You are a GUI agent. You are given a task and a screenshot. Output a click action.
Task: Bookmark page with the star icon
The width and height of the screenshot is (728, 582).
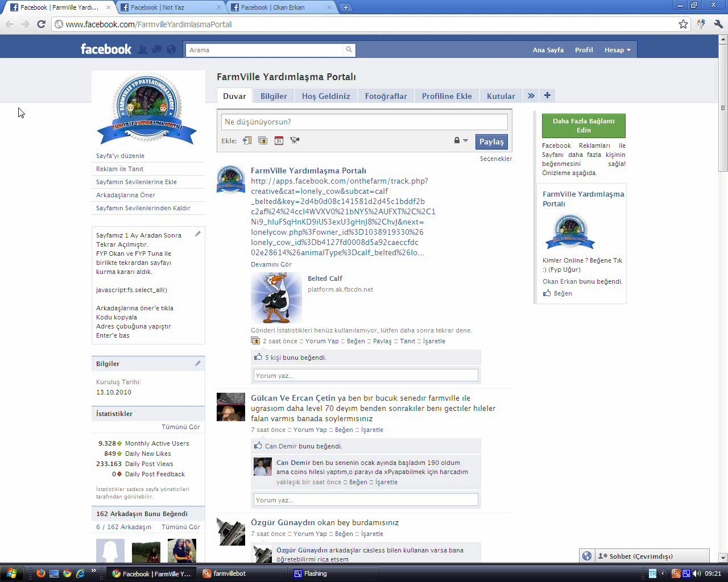pos(683,24)
